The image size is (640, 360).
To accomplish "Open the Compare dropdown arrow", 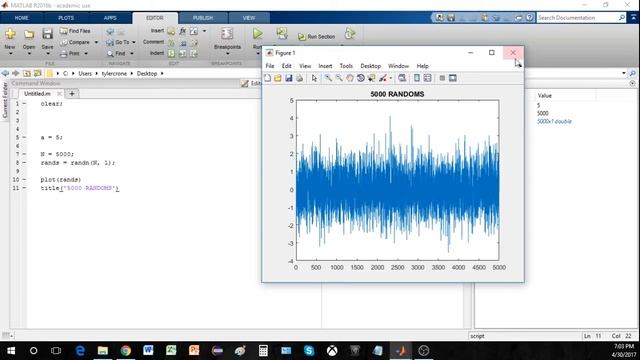I will [x=96, y=42].
